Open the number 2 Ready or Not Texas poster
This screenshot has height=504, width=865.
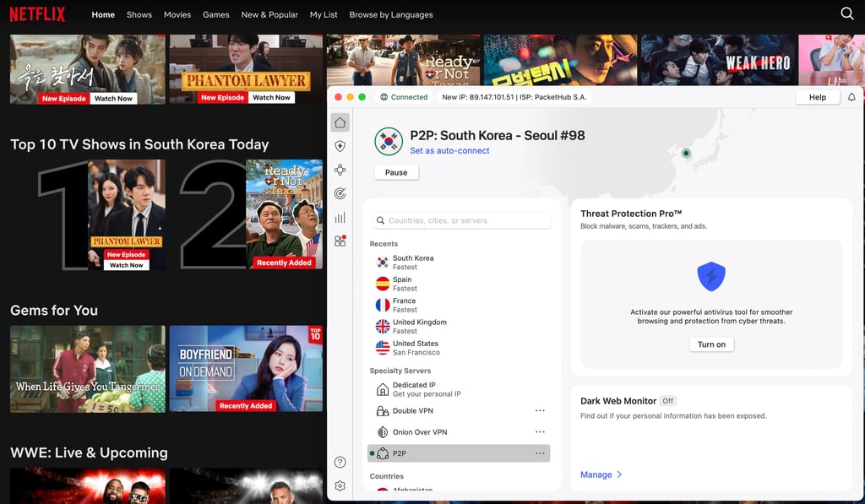(284, 214)
